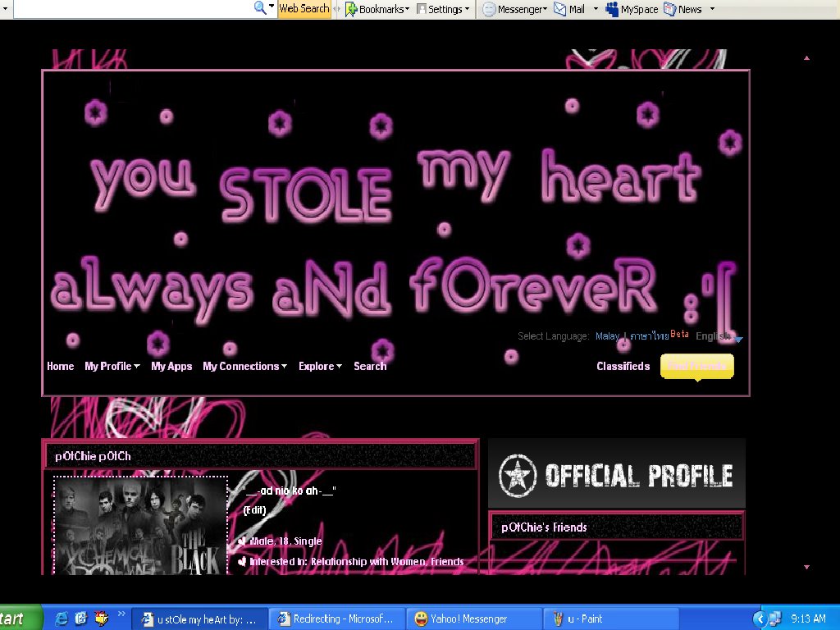The width and height of the screenshot is (840, 630).
Task: Switch language to Thai
Action: (x=650, y=336)
